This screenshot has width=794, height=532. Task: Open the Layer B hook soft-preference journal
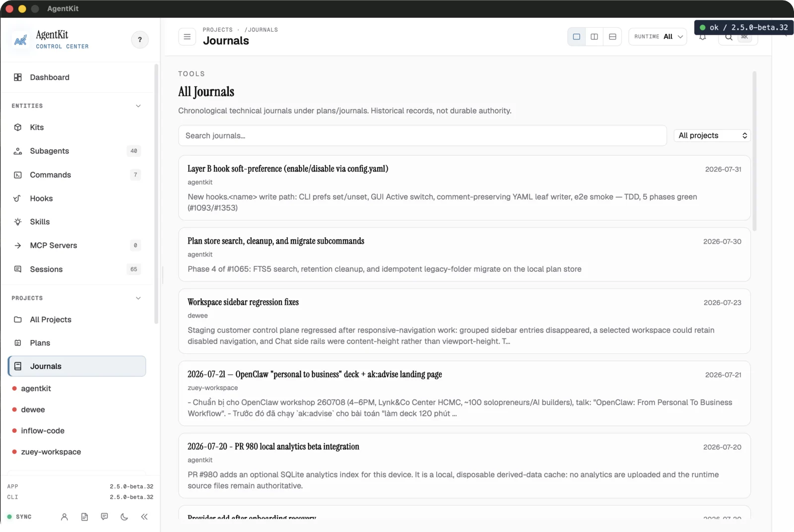tap(464, 188)
